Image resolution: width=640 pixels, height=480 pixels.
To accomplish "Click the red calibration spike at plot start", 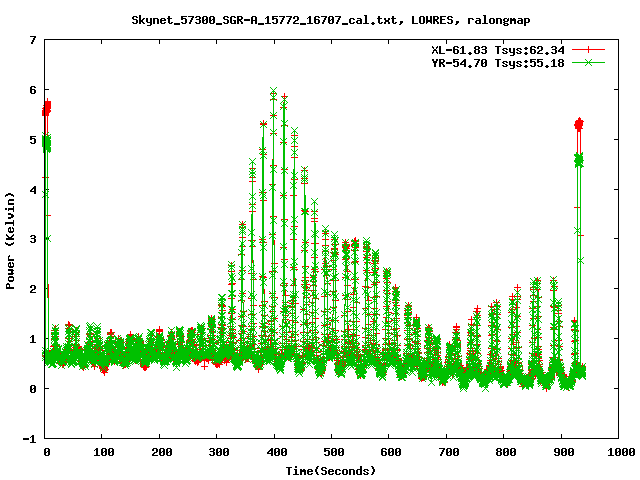I will 47,107.
